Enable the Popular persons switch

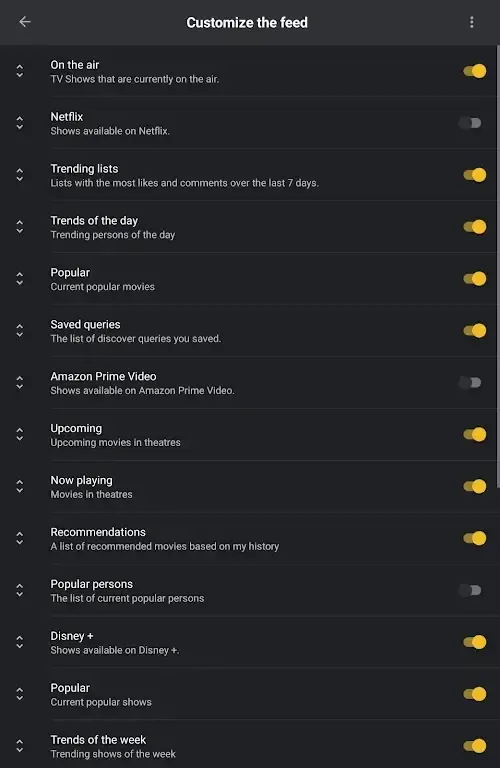pos(471,590)
